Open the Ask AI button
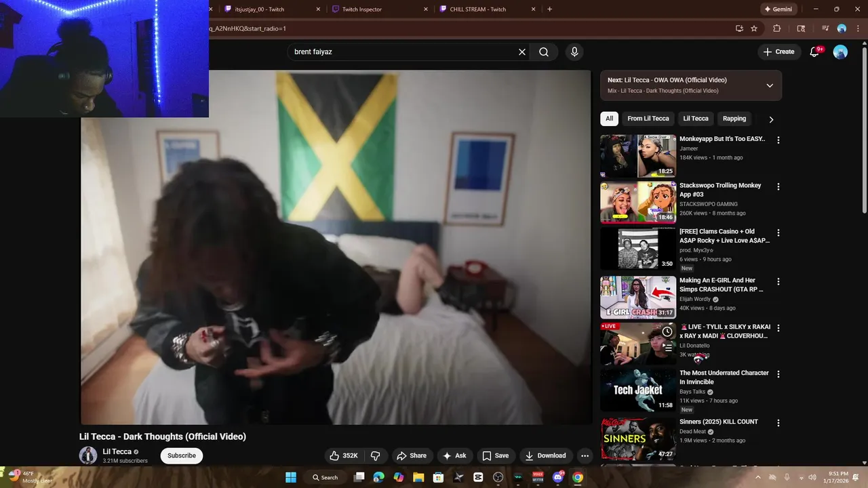This screenshot has height=488, width=868. coord(454,455)
